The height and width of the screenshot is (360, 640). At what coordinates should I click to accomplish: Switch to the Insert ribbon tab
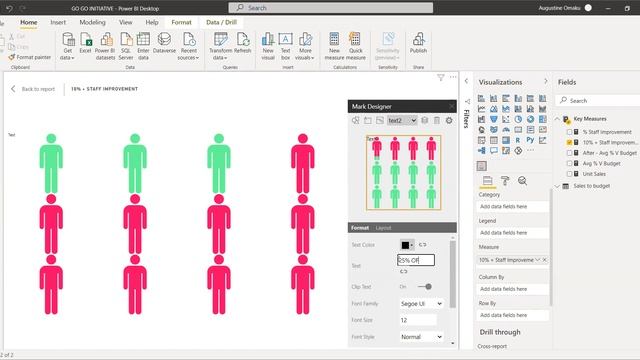click(x=58, y=22)
